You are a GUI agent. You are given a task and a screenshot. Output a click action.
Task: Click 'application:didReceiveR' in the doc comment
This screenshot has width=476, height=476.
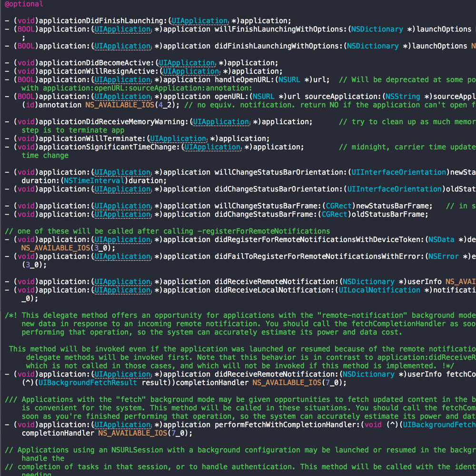(x=426, y=357)
